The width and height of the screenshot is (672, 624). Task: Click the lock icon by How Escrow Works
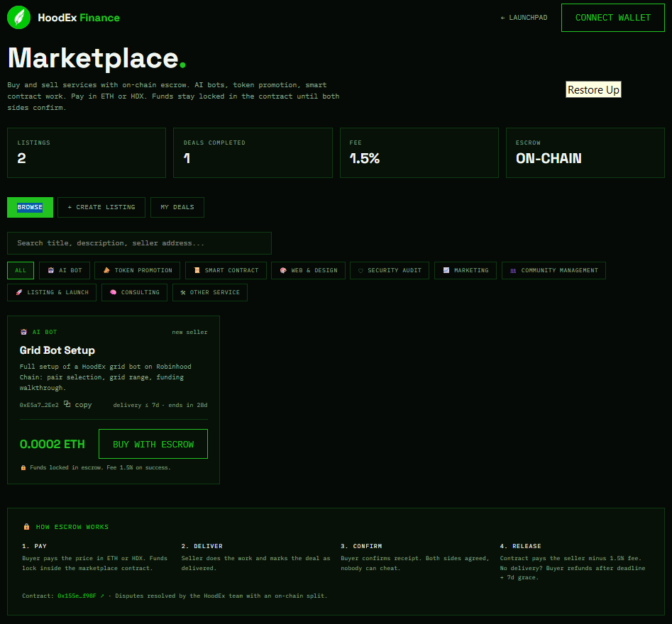tap(26, 527)
